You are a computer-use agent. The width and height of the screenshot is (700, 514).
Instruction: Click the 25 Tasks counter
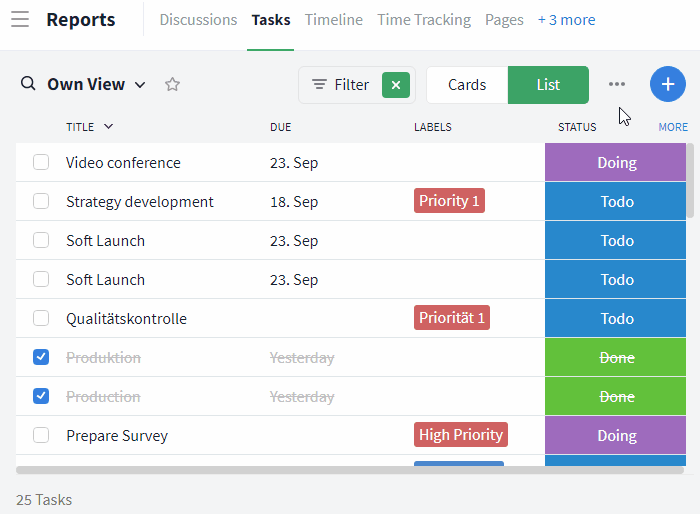coord(44,500)
